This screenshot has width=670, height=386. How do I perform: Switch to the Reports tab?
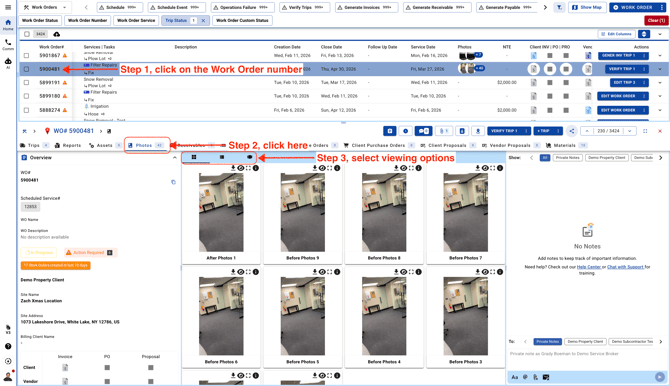point(68,145)
